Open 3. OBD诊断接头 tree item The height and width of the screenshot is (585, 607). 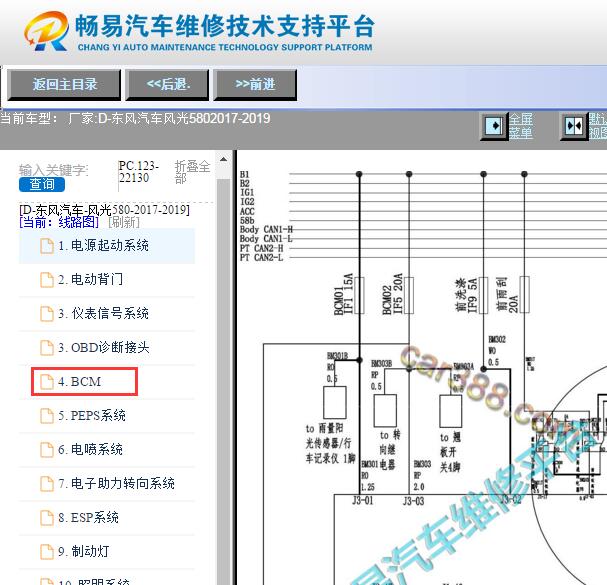click(107, 348)
